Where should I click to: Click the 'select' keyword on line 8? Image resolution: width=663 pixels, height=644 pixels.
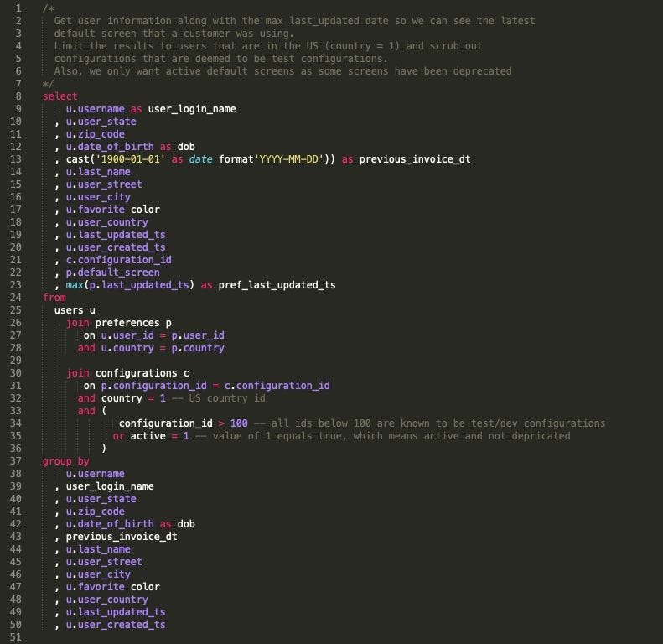point(60,96)
